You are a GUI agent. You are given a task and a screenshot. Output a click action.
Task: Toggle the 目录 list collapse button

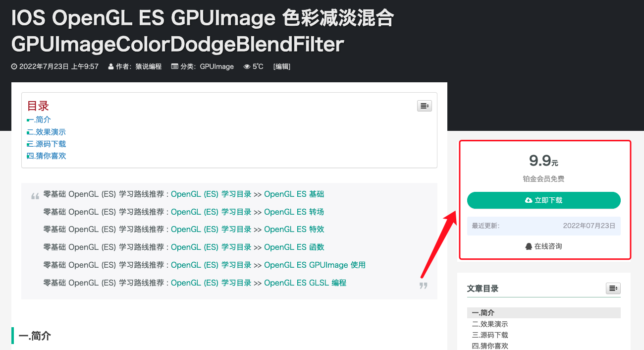tap(424, 106)
